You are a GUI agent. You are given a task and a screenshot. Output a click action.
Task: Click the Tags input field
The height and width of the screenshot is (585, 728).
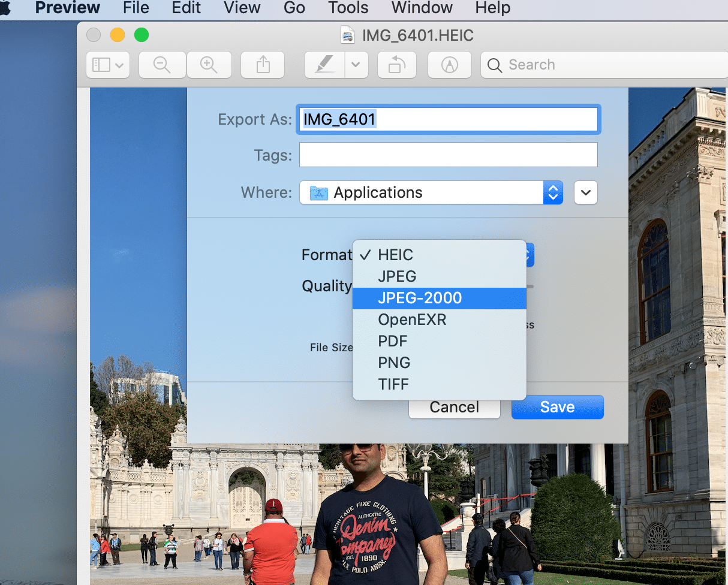tap(448, 155)
